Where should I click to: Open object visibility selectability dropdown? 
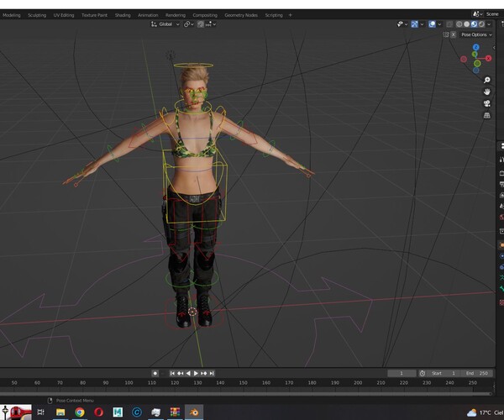click(402, 24)
